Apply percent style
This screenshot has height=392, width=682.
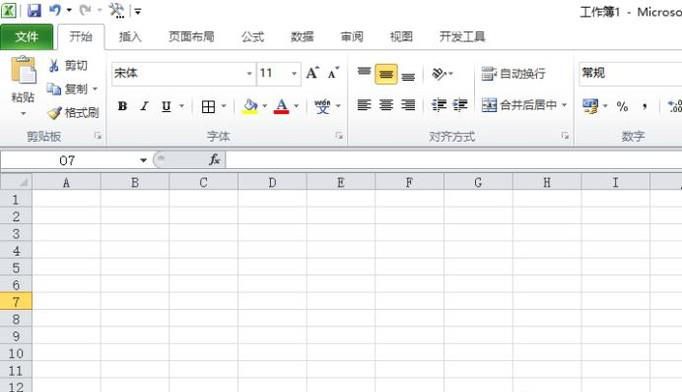pyautogui.click(x=622, y=106)
